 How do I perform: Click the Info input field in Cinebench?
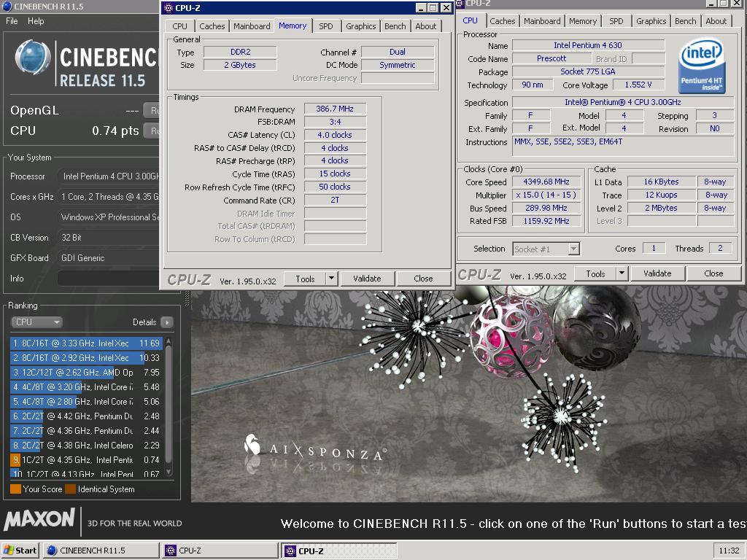[x=109, y=279]
